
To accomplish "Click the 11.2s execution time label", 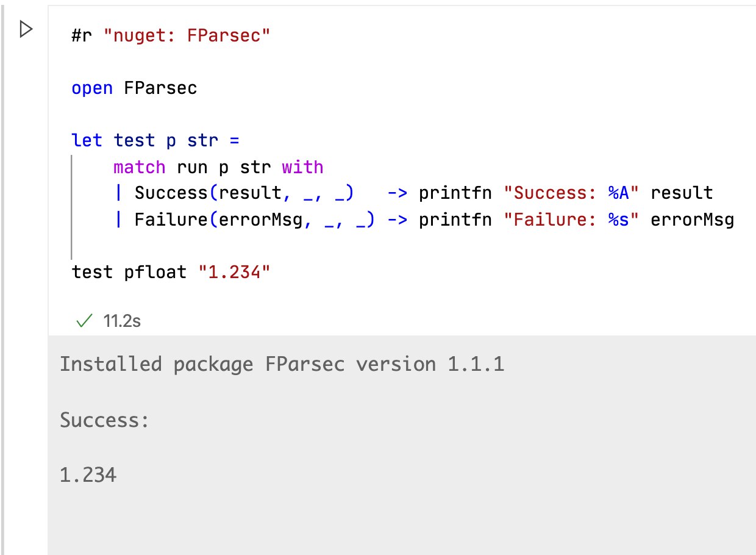I will tap(122, 320).
